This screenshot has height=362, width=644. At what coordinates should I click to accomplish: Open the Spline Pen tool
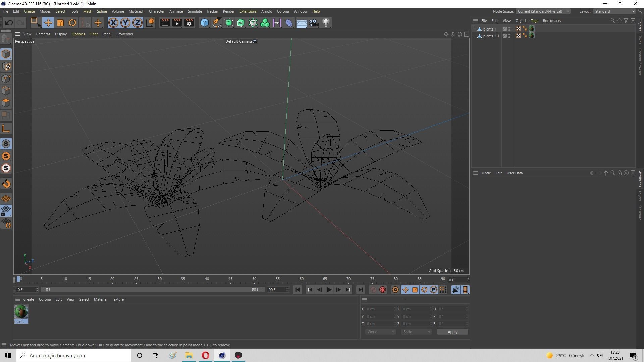[x=217, y=23]
